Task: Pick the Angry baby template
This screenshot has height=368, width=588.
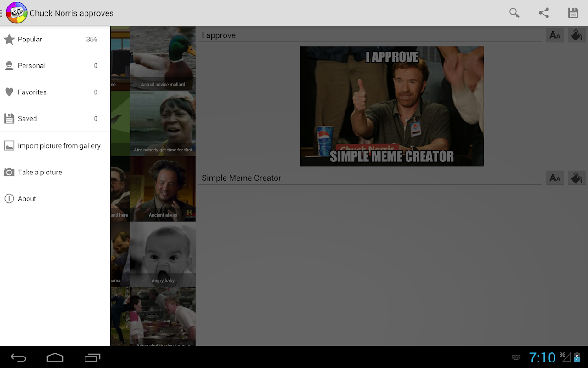Action: [x=163, y=254]
